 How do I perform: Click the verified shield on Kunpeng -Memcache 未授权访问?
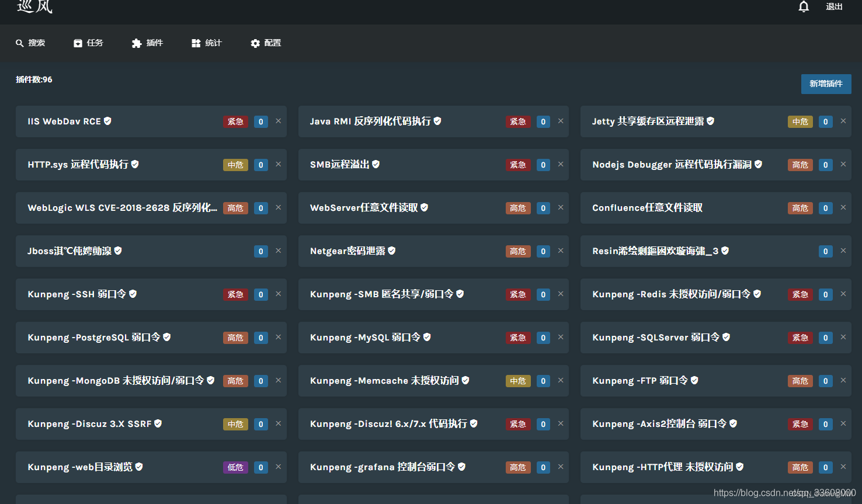[x=465, y=380]
